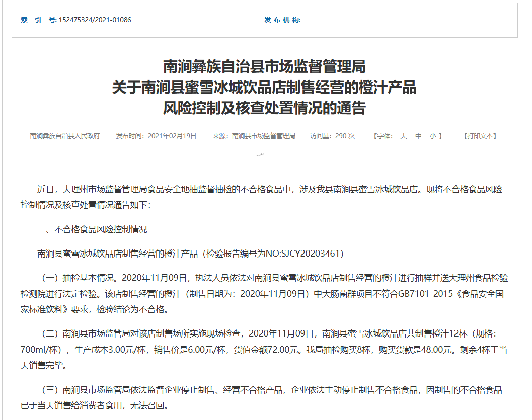The image size is (532, 420).
Task: Click the 南涧彝族自治县人民政府 site name
Action: (x=65, y=136)
